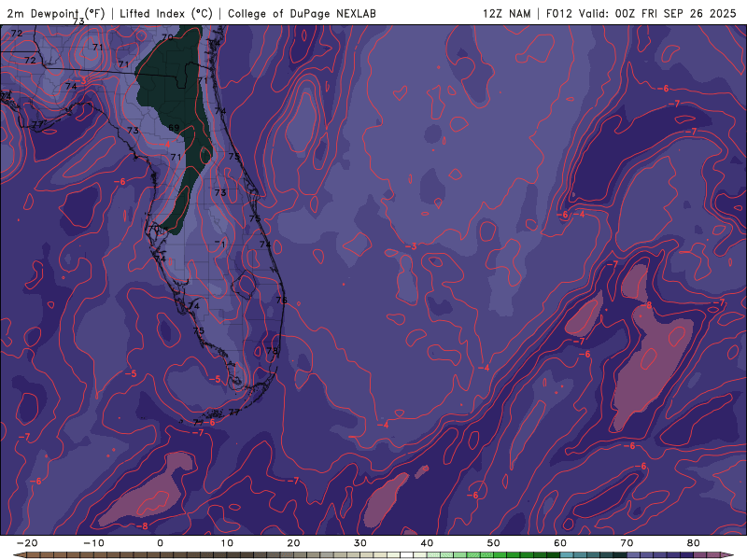
Task: Click the Lifted Index (°C) title label
Action: pos(168,13)
